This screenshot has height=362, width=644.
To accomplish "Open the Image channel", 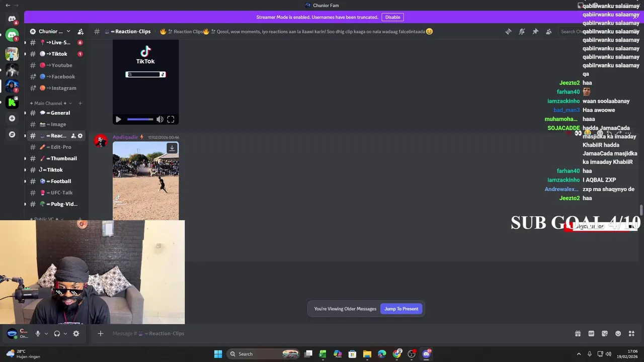I will coord(56,124).
